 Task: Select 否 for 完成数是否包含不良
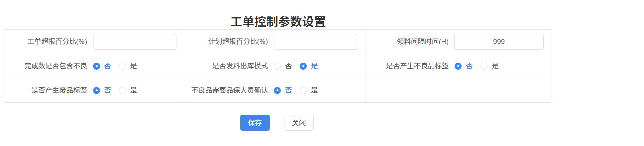(x=97, y=66)
